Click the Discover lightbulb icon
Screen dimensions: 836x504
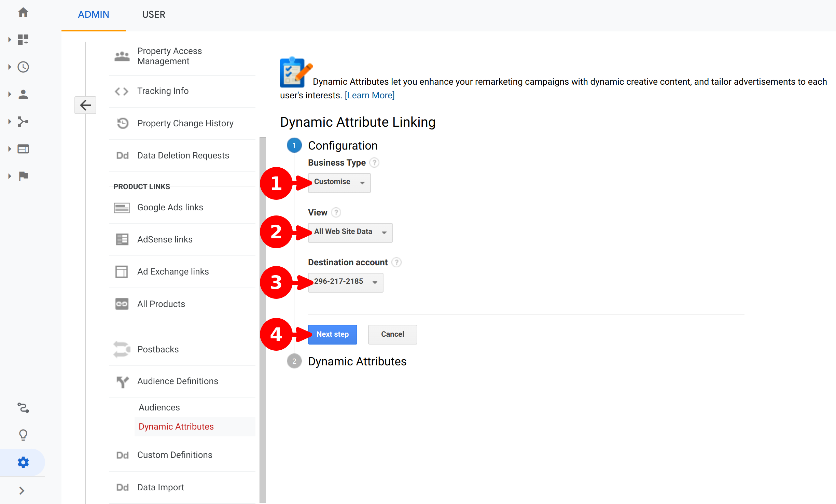pos(23,435)
